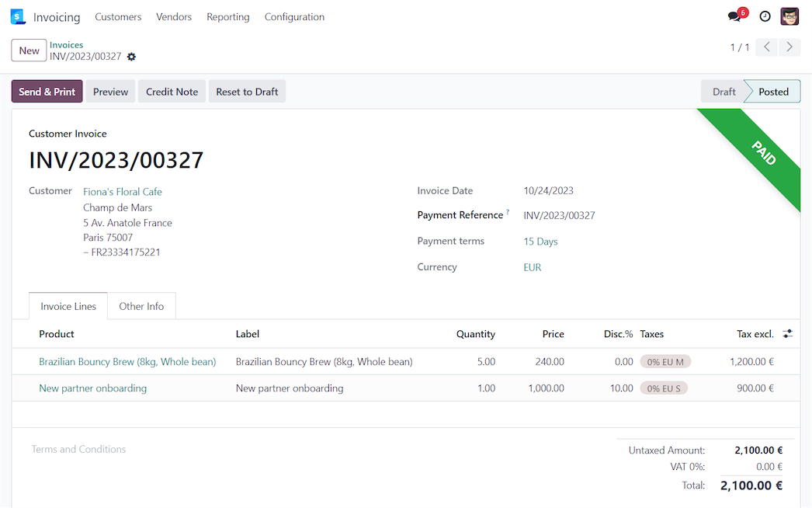Click the Invoicing app logo icon
Screen dimensions: 812x508
tap(17, 16)
